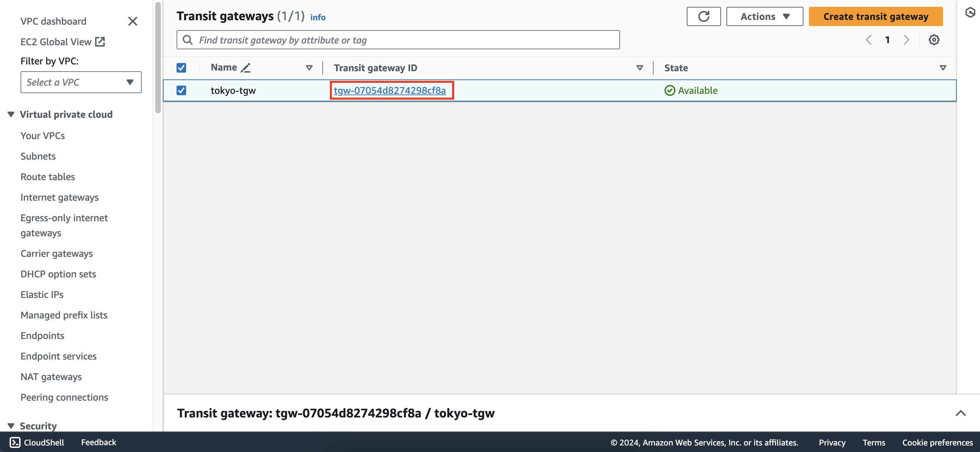Image resolution: width=980 pixels, height=452 pixels.
Task: Click the search magnifier icon
Action: (x=188, y=40)
